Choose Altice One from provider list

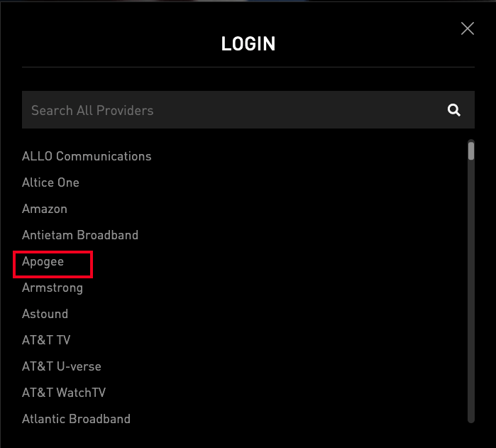click(50, 182)
